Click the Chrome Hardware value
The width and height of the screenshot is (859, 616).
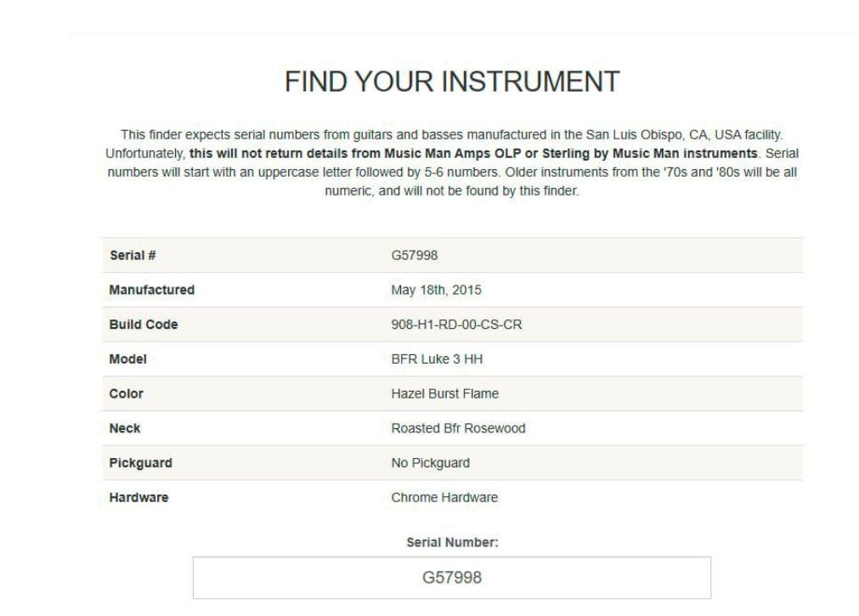tap(444, 497)
